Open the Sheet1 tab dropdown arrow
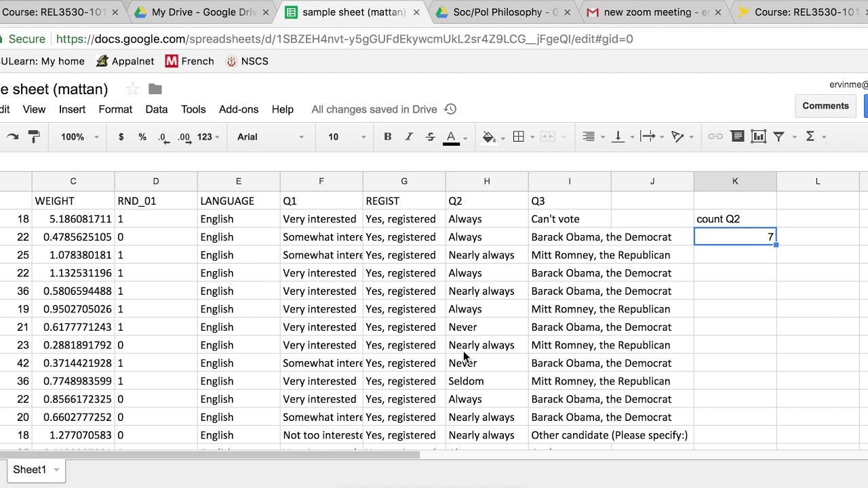The height and width of the screenshot is (488, 868). (56, 470)
